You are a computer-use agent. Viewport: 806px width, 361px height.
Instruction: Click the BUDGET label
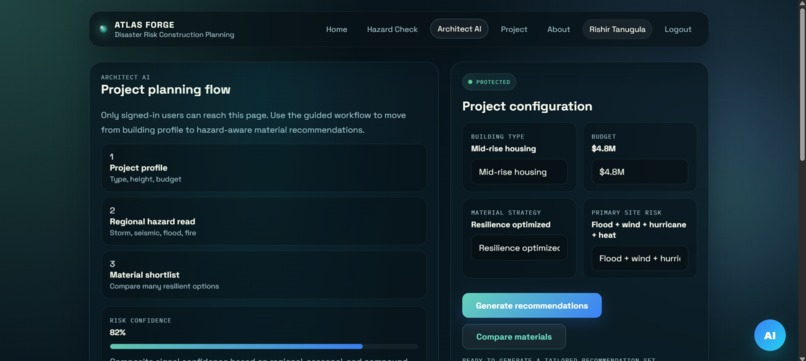(x=603, y=137)
